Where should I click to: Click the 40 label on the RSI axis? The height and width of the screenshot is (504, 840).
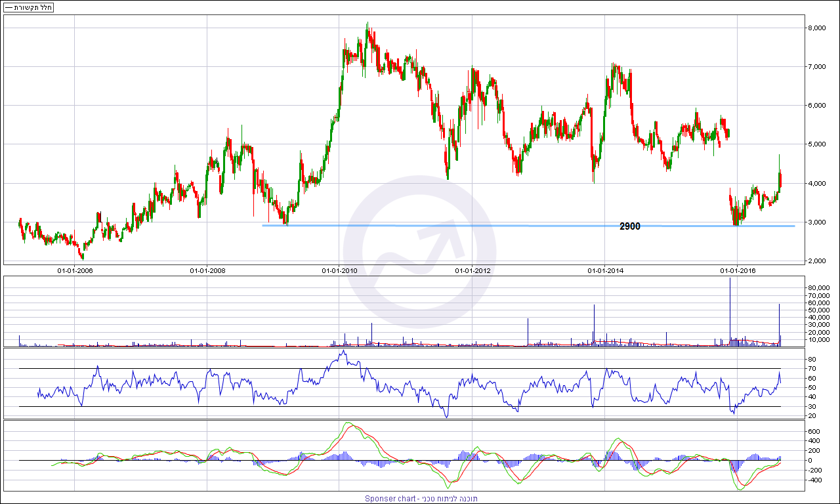[x=812, y=397]
